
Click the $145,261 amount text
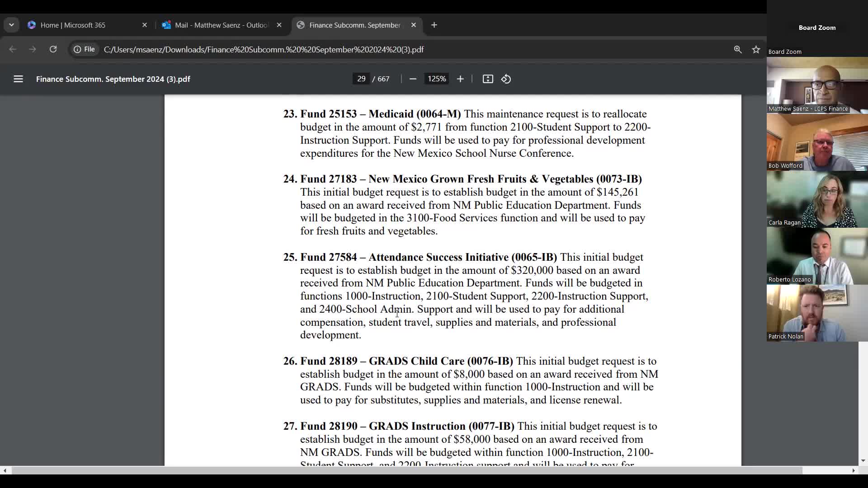[x=618, y=192]
